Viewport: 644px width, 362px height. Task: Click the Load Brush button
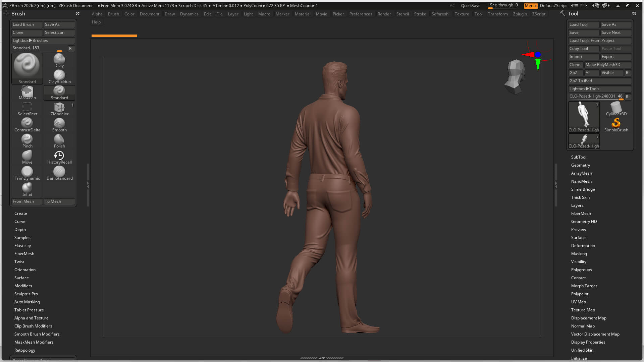coord(27,24)
